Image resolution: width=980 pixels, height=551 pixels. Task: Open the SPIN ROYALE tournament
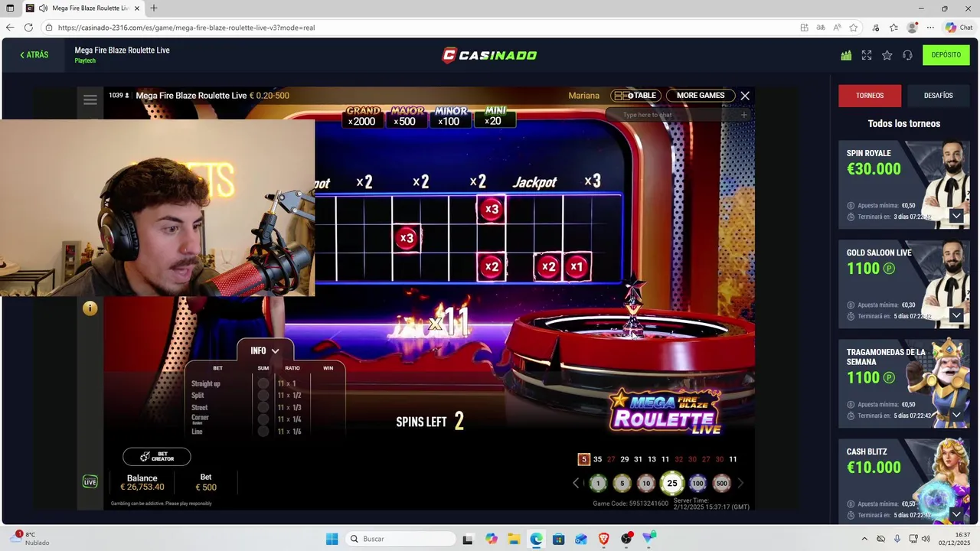[904, 184]
